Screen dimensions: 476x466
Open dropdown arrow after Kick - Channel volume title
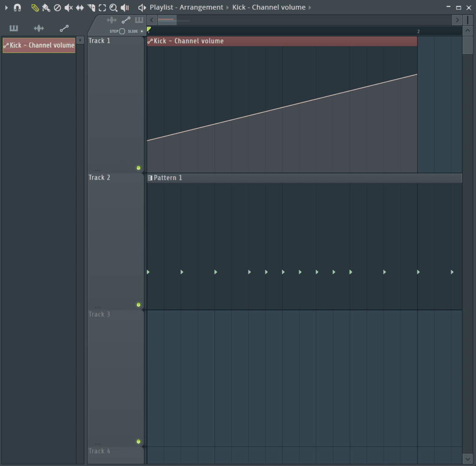[310, 7]
